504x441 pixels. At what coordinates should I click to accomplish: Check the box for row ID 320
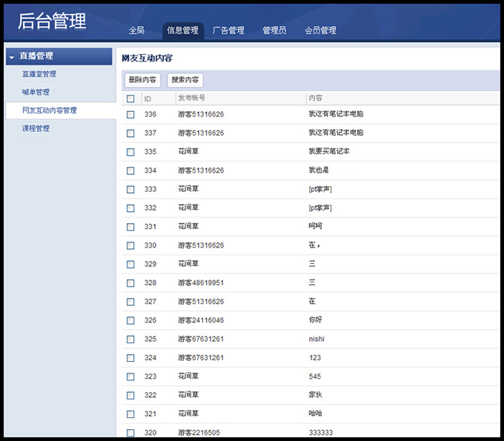pos(130,433)
